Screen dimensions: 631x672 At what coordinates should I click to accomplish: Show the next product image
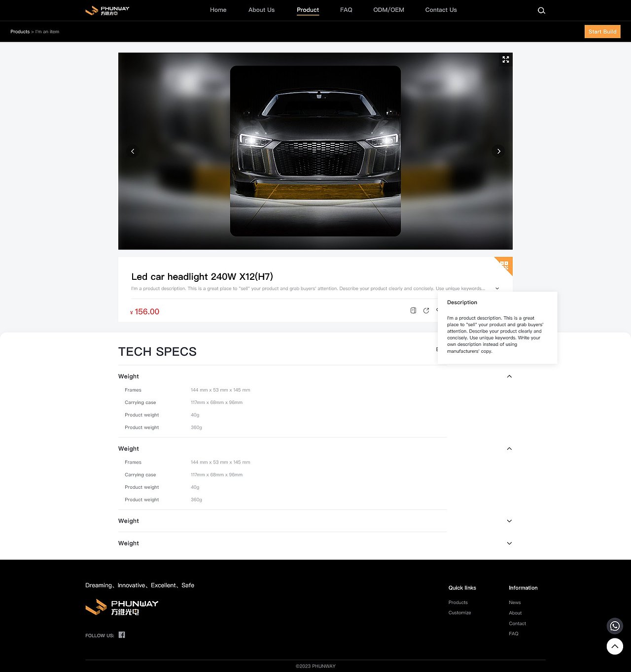pos(498,151)
